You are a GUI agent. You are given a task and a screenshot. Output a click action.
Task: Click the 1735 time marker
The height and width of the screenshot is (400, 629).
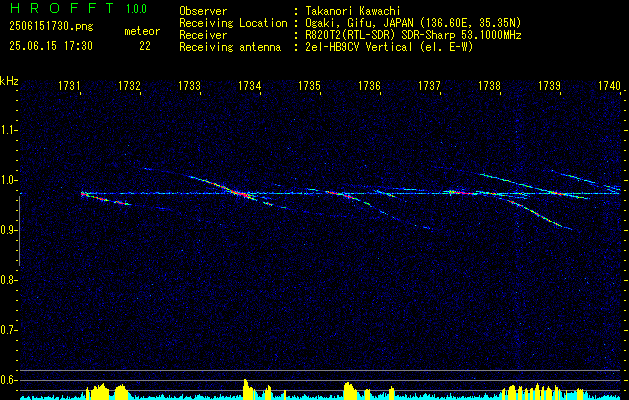coord(309,85)
